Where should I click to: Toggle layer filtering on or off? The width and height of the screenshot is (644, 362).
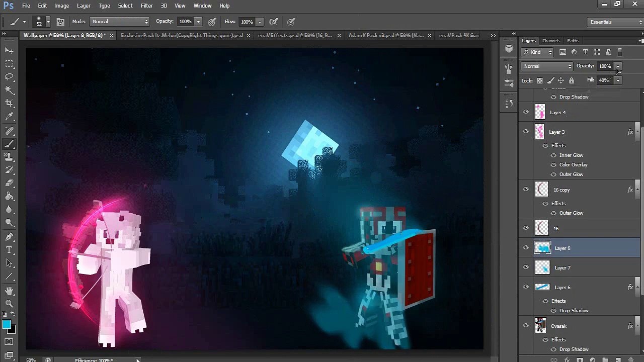pos(620,52)
